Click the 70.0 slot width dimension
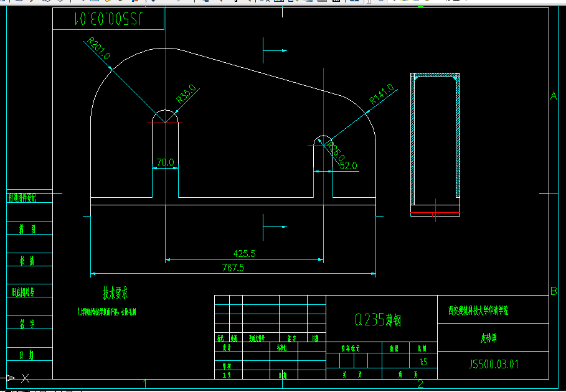The height and width of the screenshot is (392, 566). coord(166,162)
